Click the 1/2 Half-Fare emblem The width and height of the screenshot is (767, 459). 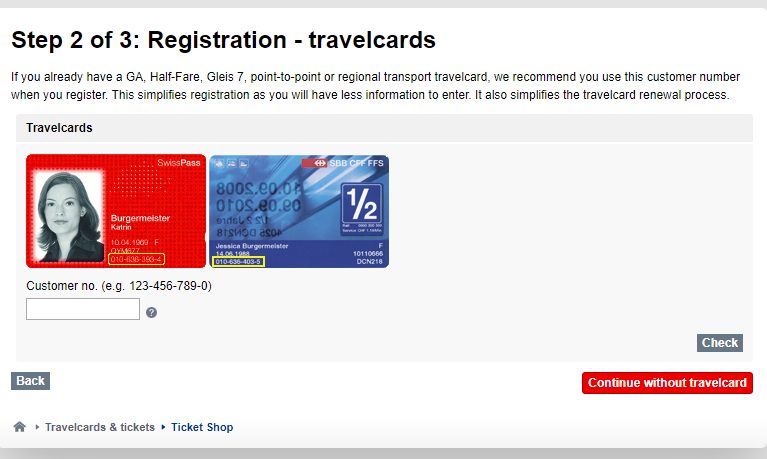click(362, 209)
